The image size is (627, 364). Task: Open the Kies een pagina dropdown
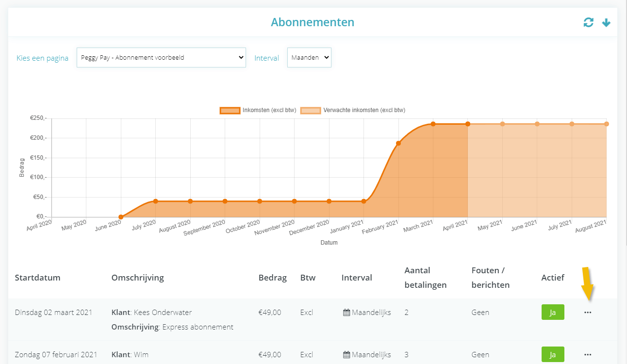point(161,57)
